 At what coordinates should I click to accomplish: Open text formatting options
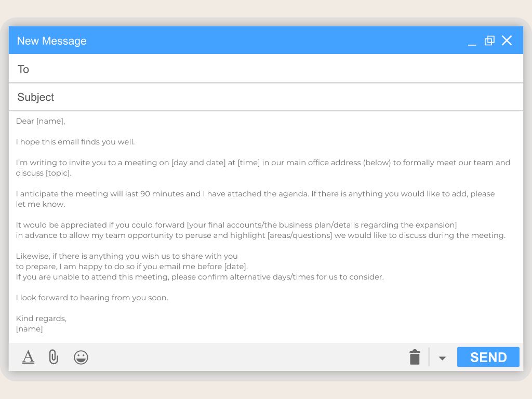pyautogui.click(x=28, y=357)
